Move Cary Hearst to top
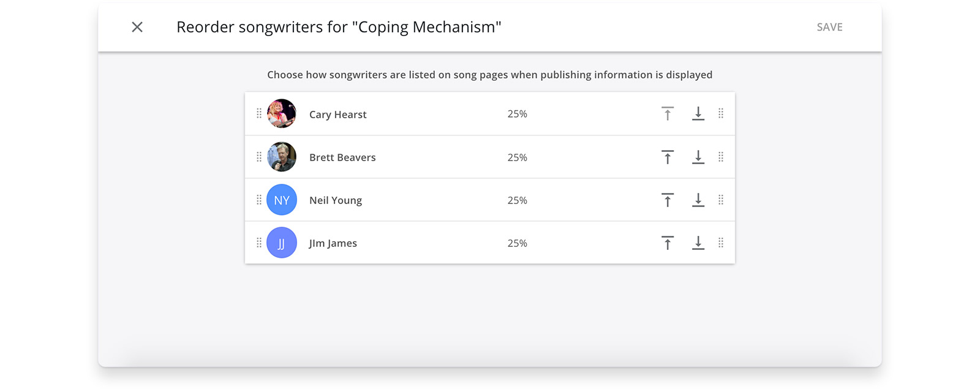 pyautogui.click(x=668, y=114)
